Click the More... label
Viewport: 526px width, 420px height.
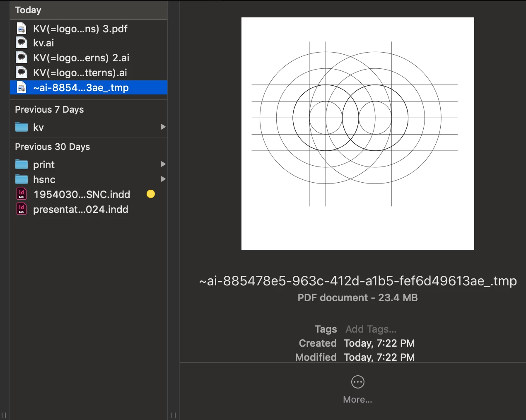click(358, 399)
